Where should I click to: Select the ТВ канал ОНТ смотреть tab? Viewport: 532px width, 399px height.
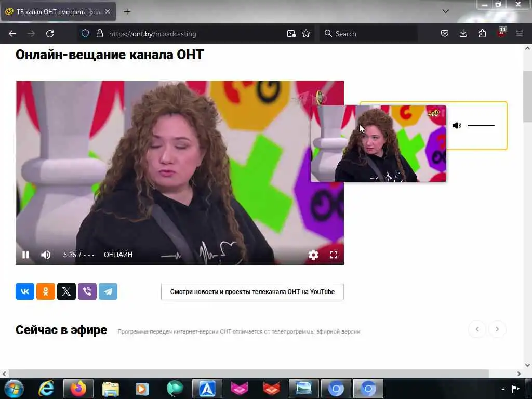click(58, 11)
